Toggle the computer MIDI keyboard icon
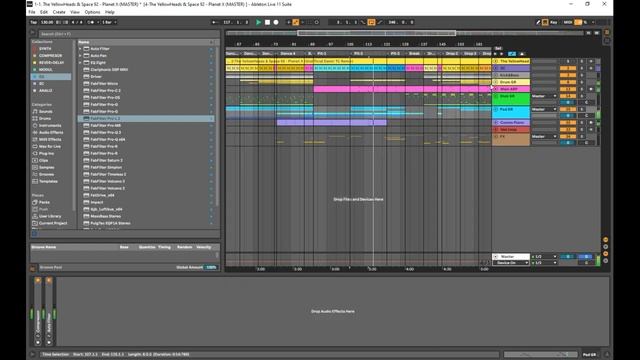 545,22
